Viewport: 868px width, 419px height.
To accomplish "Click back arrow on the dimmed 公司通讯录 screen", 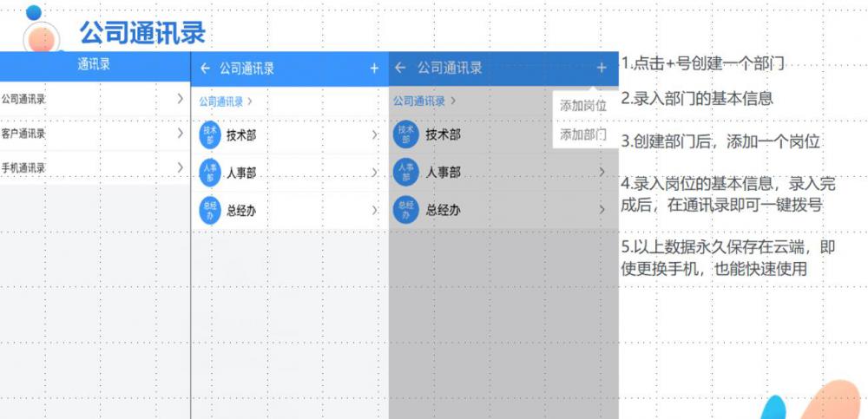I will coord(400,68).
